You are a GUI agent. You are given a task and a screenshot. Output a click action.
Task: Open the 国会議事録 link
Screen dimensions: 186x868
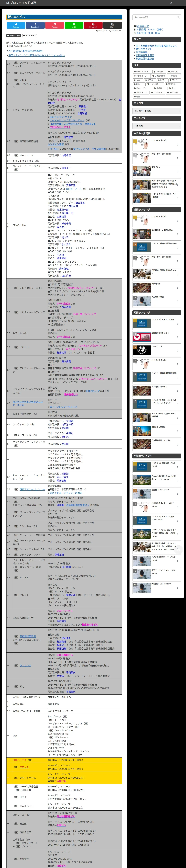tap(141, 52)
